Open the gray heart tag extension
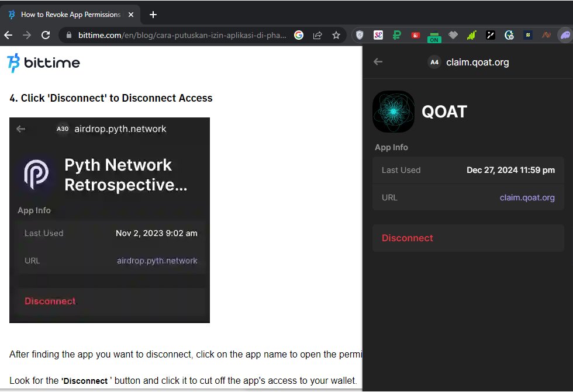Viewport: 573px width, 392px height. pos(453,35)
